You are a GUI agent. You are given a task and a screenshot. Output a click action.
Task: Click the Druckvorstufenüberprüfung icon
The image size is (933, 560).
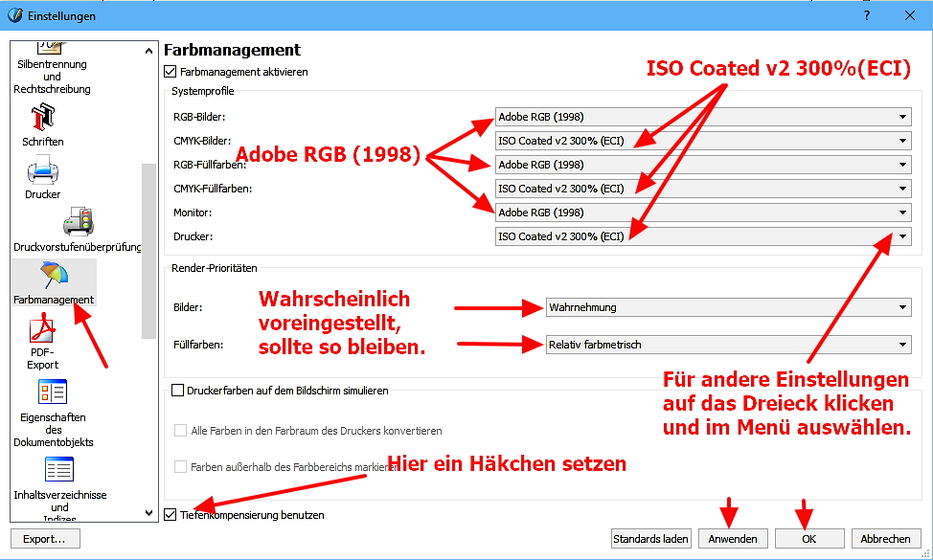click(77, 222)
